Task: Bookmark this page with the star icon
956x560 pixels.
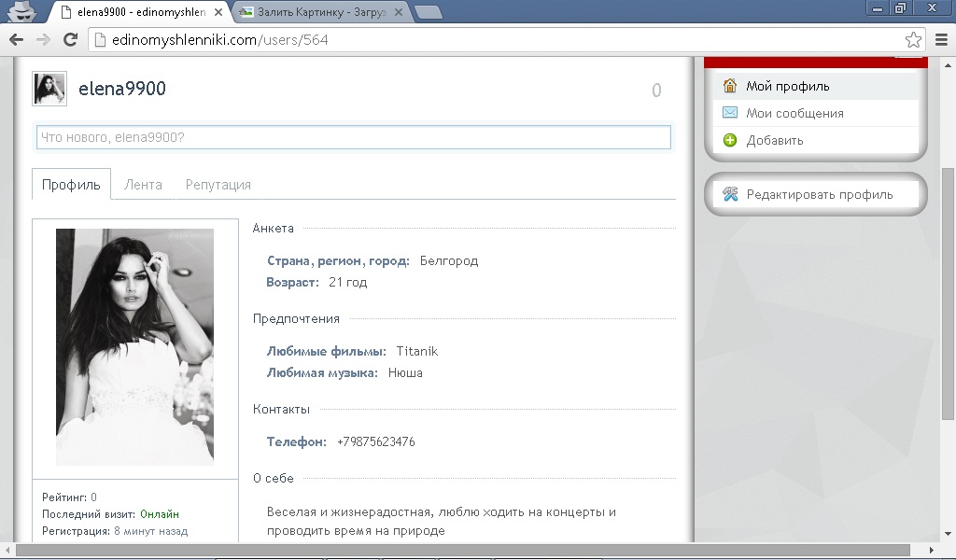Action: (913, 39)
